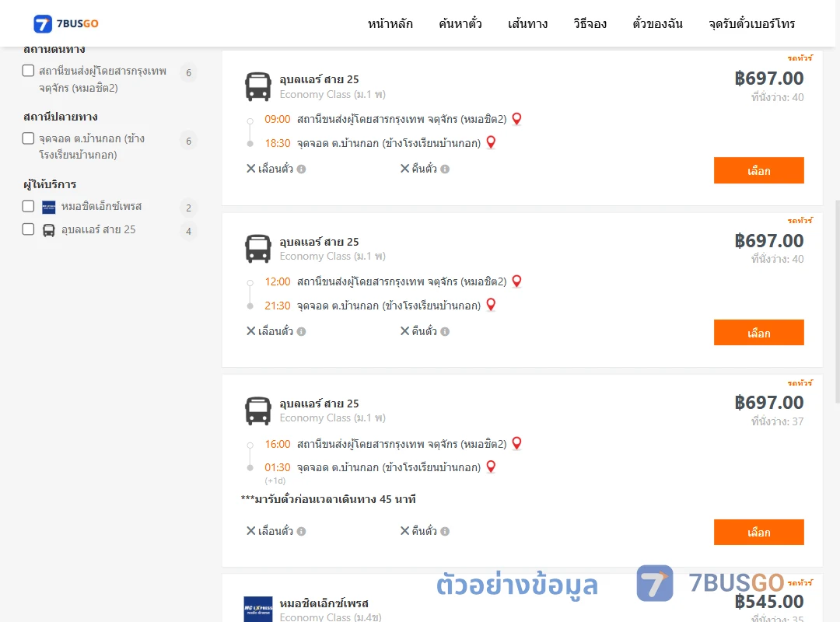The height and width of the screenshot is (622, 840).
Task: Click the 09:00 departure time
Action: [x=278, y=119]
